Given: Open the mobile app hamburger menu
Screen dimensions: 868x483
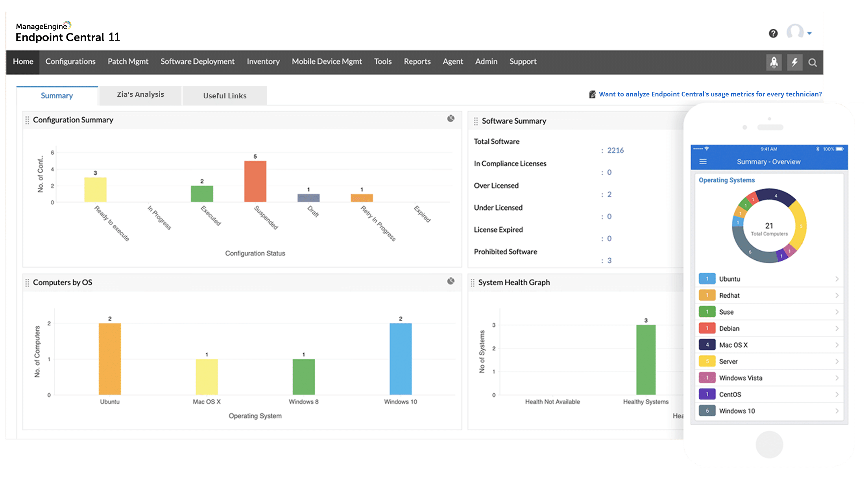Looking at the screenshot, I should click(x=703, y=162).
